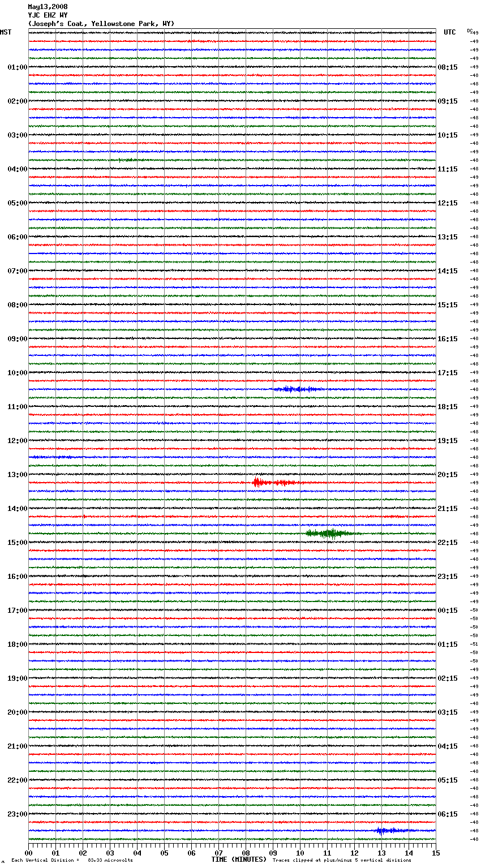Select the 02:00 MST time label
The image size is (481, 868).
pos(18,101)
